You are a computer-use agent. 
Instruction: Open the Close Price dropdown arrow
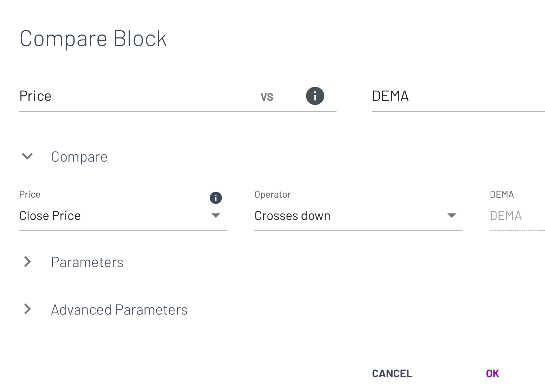tap(216, 216)
